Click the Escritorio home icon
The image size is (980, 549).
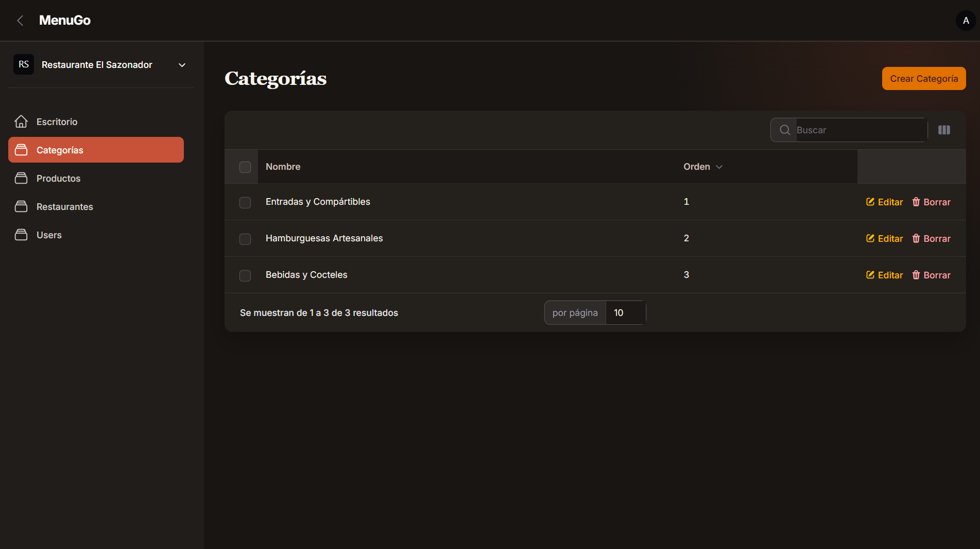tap(21, 121)
